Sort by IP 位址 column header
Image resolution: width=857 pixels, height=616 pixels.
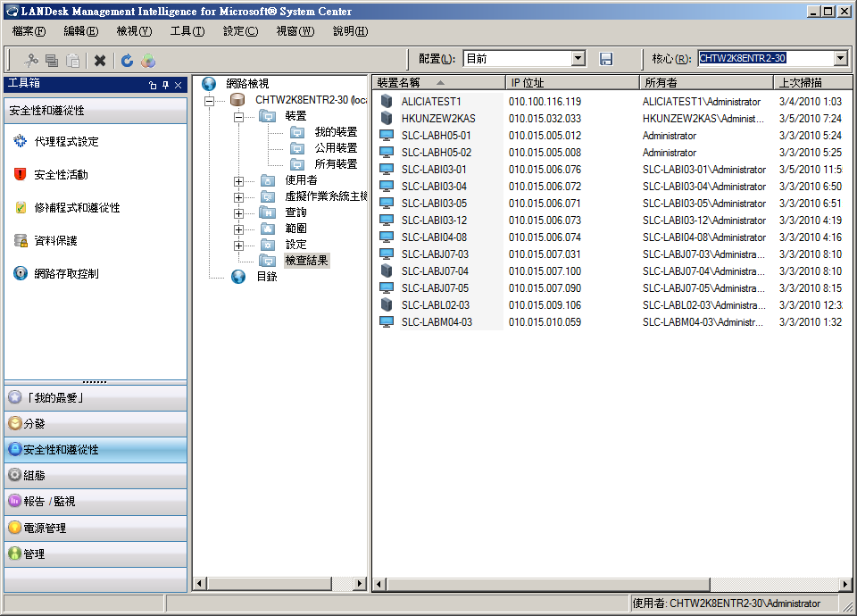point(572,82)
